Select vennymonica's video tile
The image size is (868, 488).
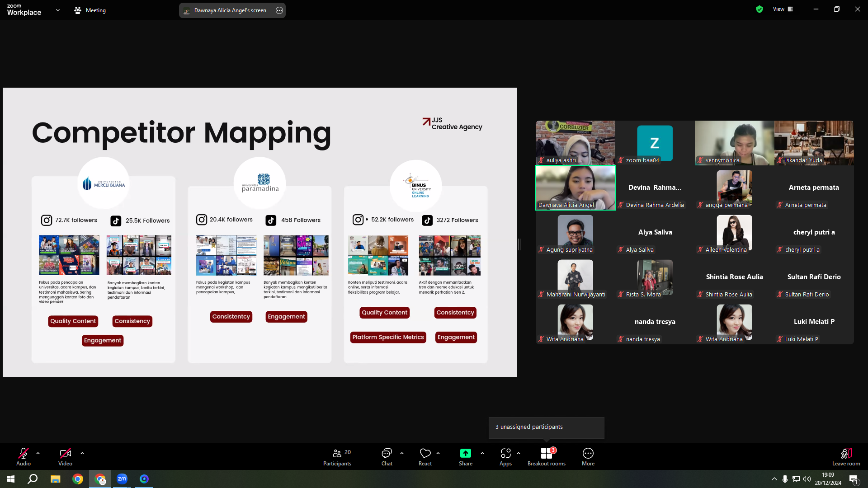pyautogui.click(x=735, y=143)
